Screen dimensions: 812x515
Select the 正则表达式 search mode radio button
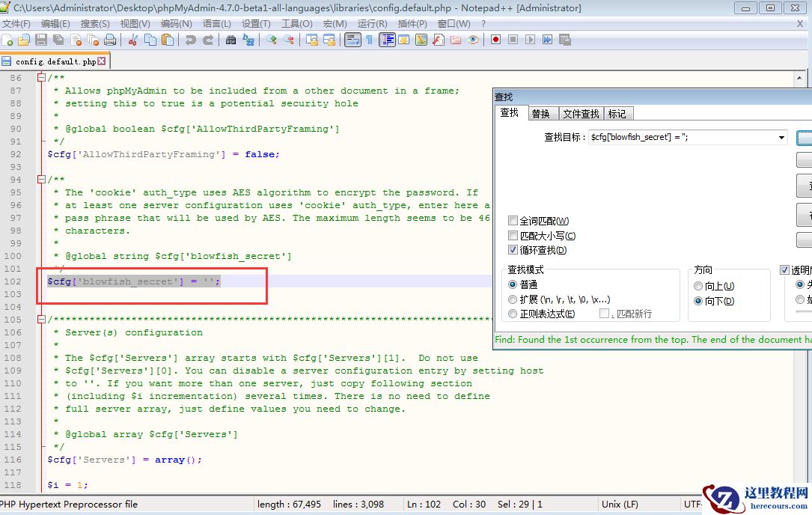pyautogui.click(x=513, y=314)
